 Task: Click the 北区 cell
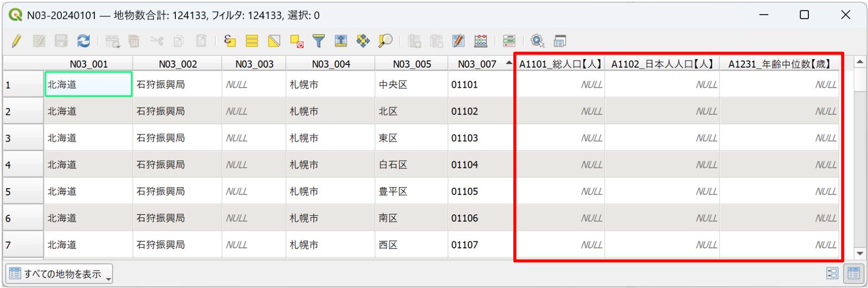(411, 111)
